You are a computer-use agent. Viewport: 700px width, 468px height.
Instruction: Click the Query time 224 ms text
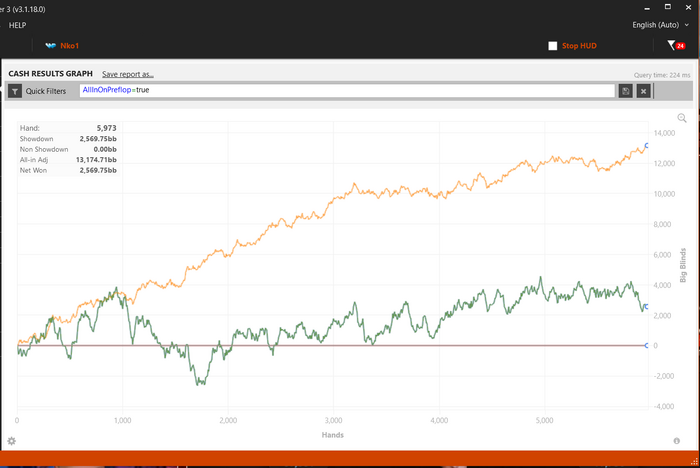point(662,75)
